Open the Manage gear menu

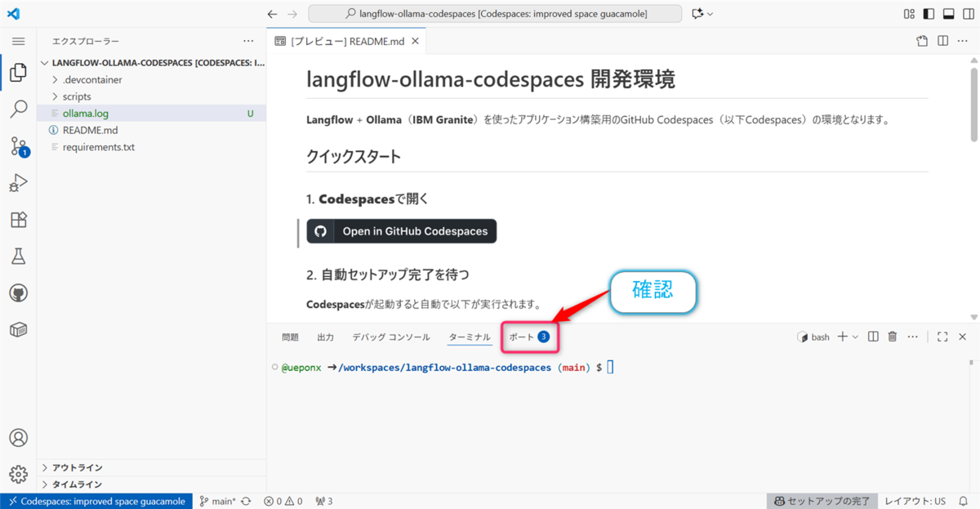pos(18,474)
